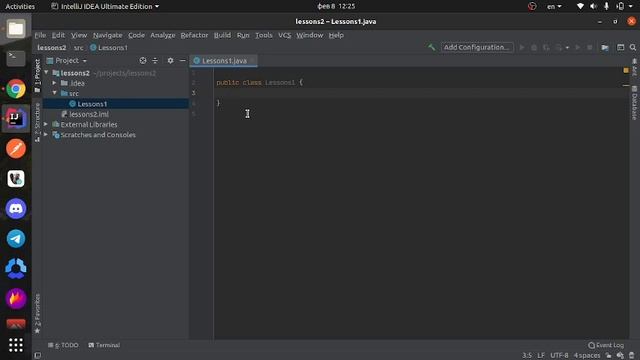
Task: Click the Debug bug icon in toolbar
Action: [534, 47]
